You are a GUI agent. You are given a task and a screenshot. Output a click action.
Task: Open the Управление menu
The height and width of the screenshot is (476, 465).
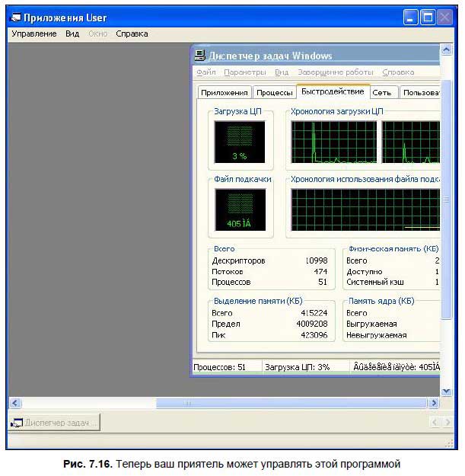(x=34, y=34)
